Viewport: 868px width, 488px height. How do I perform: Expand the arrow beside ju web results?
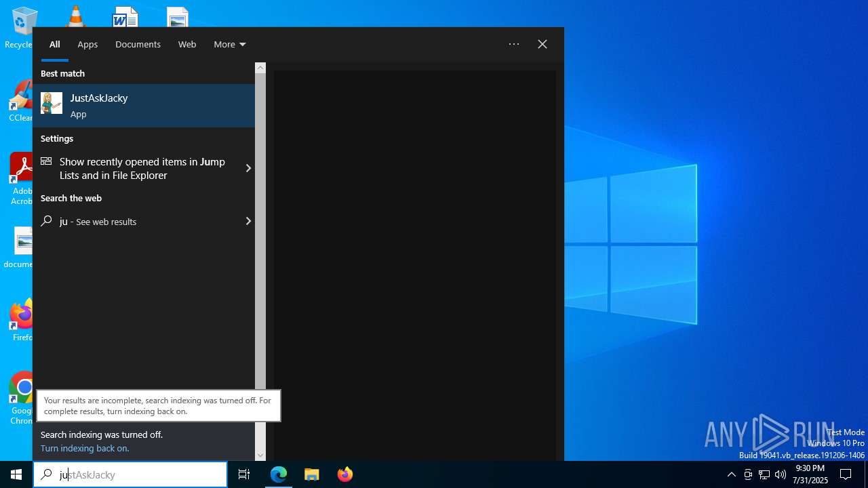point(248,221)
